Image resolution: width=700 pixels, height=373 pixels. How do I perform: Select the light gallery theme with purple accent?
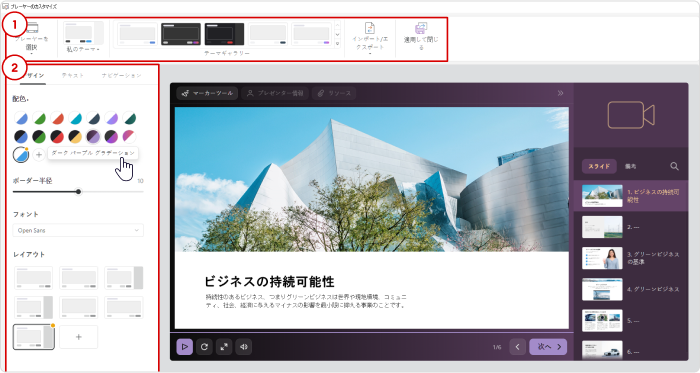(x=312, y=34)
